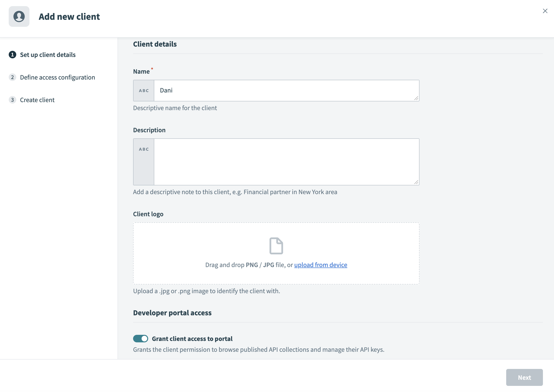Click step 1 circle for client details

[x=12, y=55]
